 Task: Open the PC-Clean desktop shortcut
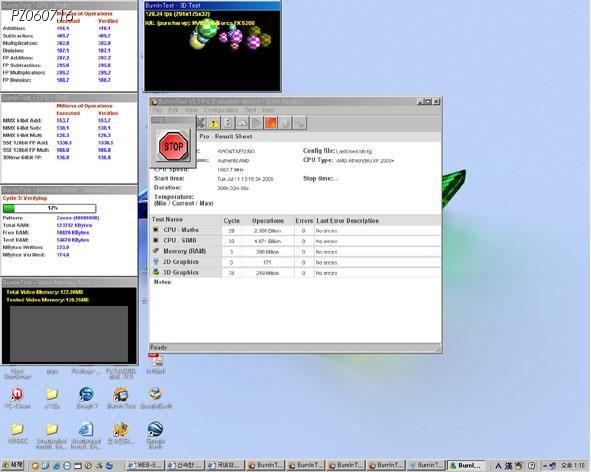17,398
